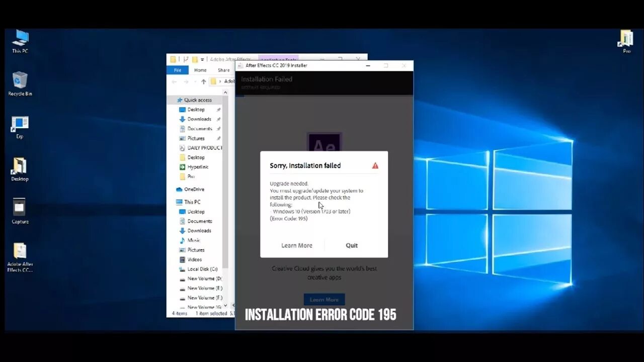Click the After Effects installer title bar icon
Image resolution: width=644 pixels, height=362 pixels.
click(240, 65)
